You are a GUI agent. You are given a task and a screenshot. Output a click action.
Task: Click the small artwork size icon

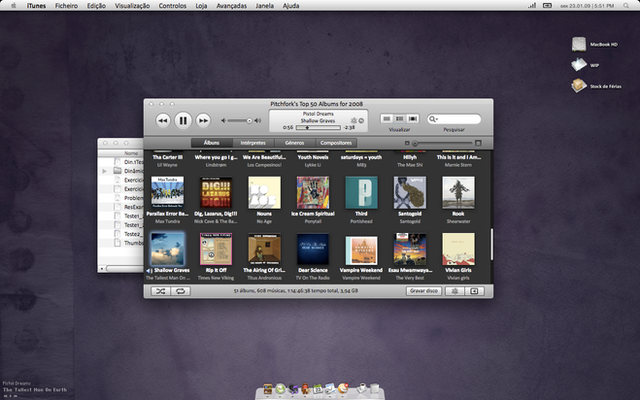pos(407,143)
